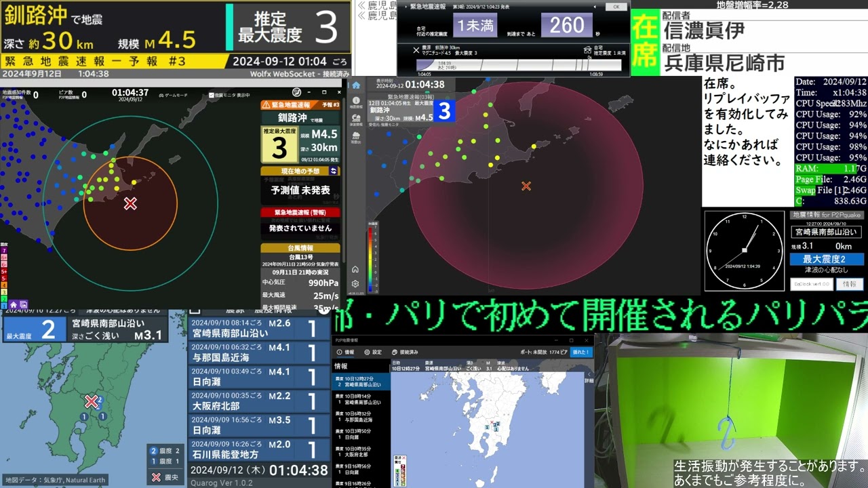Image resolution: width=868 pixels, height=488 pixels.
Task: Click the 最大震度2 blue label
Action: pos(827,259)
